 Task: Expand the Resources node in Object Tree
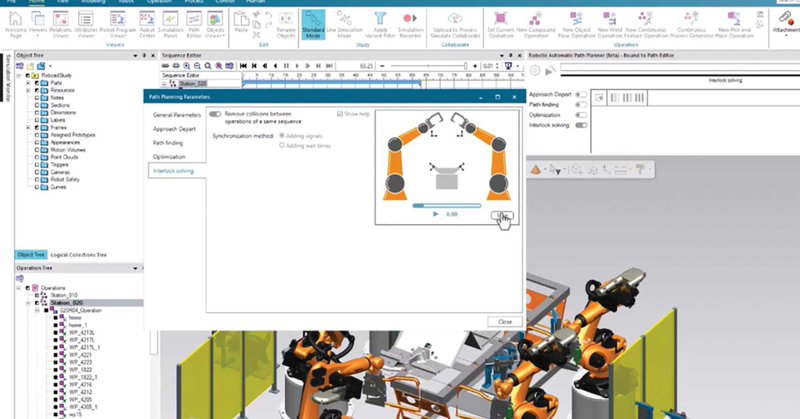click(x=28, y=90)
